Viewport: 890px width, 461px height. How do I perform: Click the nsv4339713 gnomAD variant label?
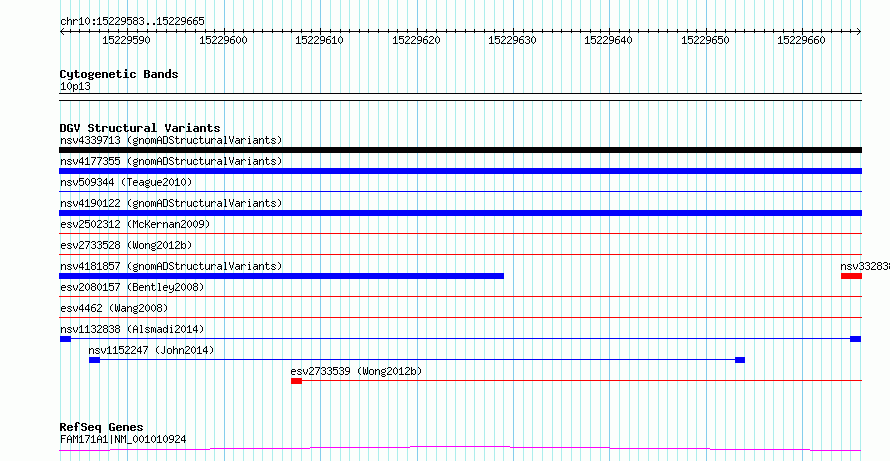tap(171, 140)
